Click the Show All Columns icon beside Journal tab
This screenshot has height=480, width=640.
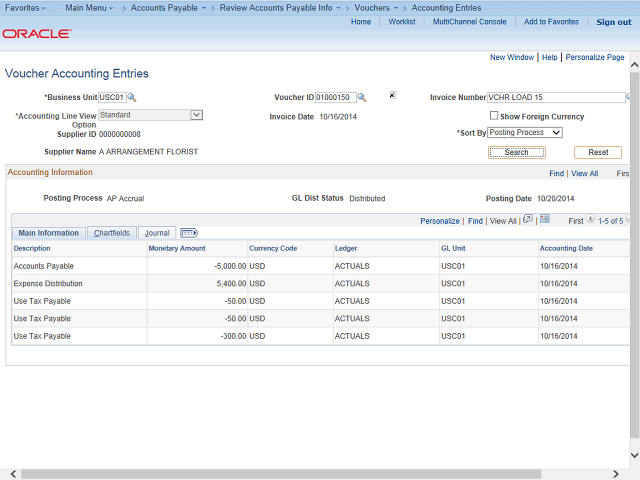(x=189, y=233)
